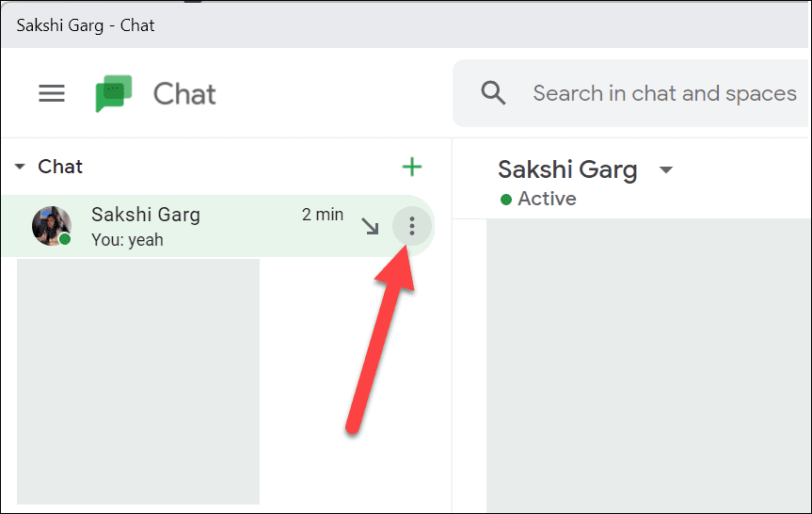Open more options for Sakshi Garg chat
812x514 pixels.
click(412, 226)
